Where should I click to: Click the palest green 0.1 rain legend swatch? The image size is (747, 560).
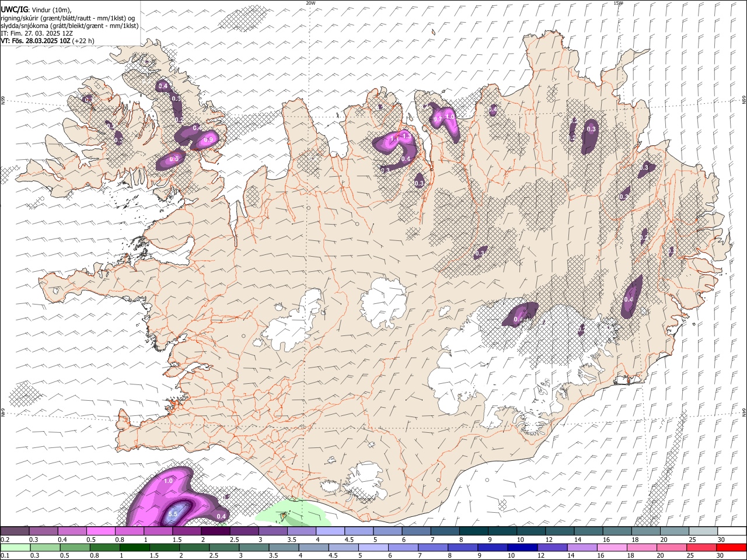[x=15, y=547]
